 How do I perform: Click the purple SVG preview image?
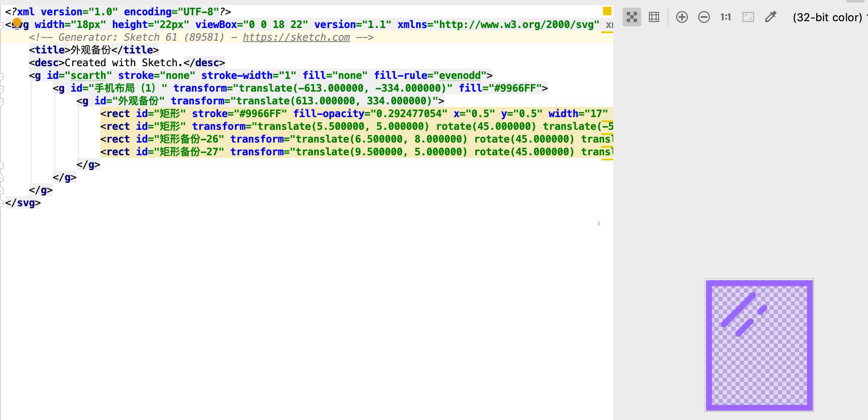(x=759, y=345)
